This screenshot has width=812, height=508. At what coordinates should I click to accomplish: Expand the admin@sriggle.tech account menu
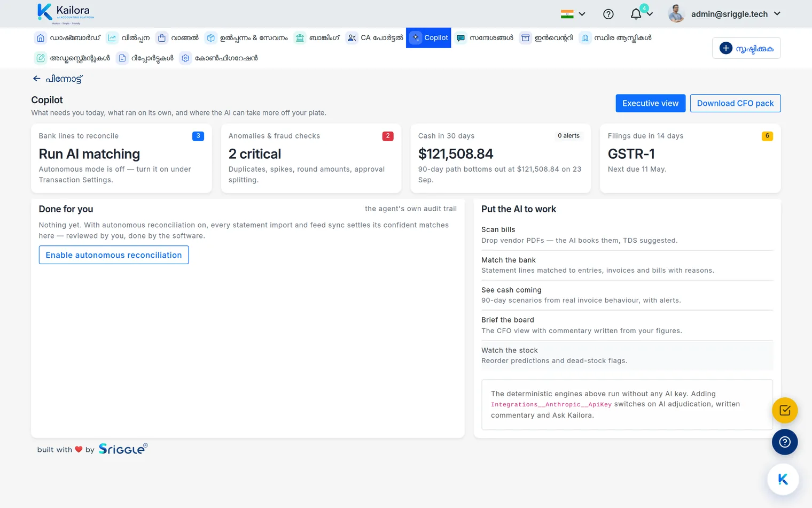736,14
